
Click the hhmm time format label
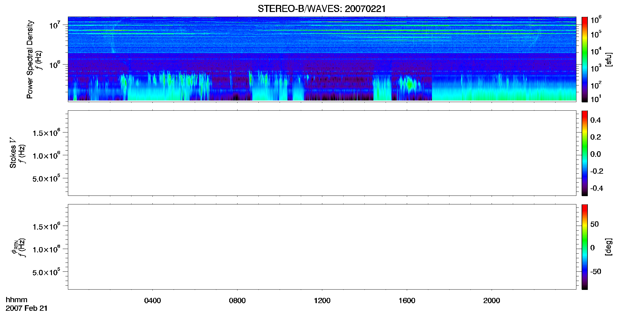tap(17, 300)
